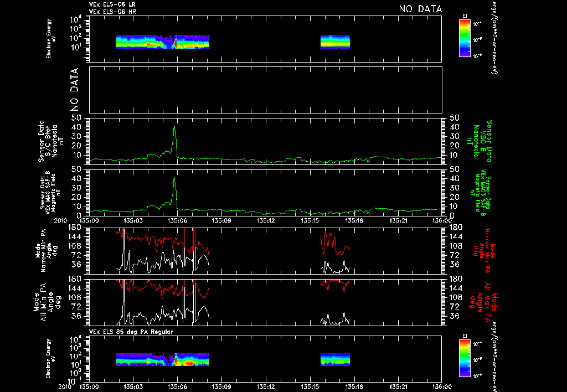The image size is (567, 392).
Task: Click the '180' tick on All PA right axis
Action: 456,279
